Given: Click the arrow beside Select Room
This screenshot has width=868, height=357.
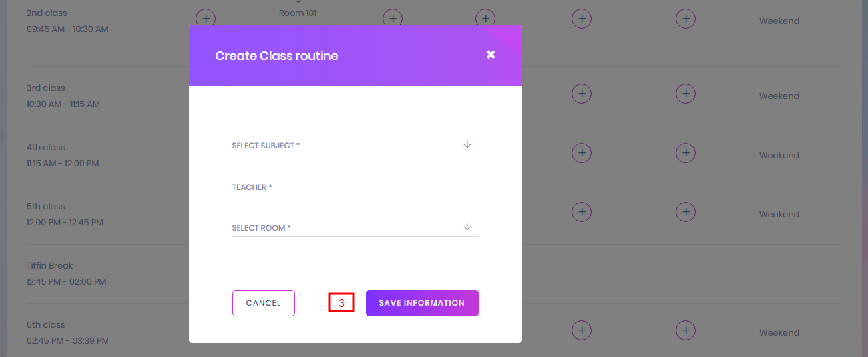Looking at the screenshot, I should pyautogui.click(x=467, y=227).
